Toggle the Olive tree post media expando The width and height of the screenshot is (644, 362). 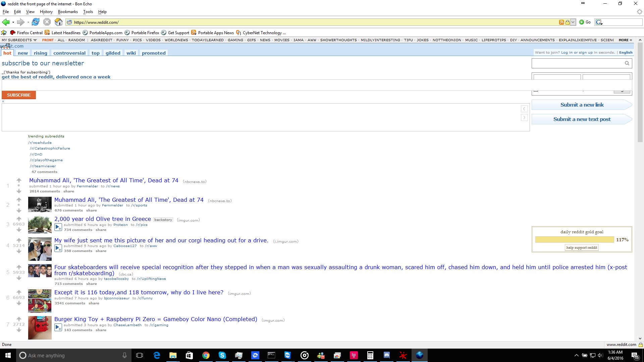tap(58, 227)
